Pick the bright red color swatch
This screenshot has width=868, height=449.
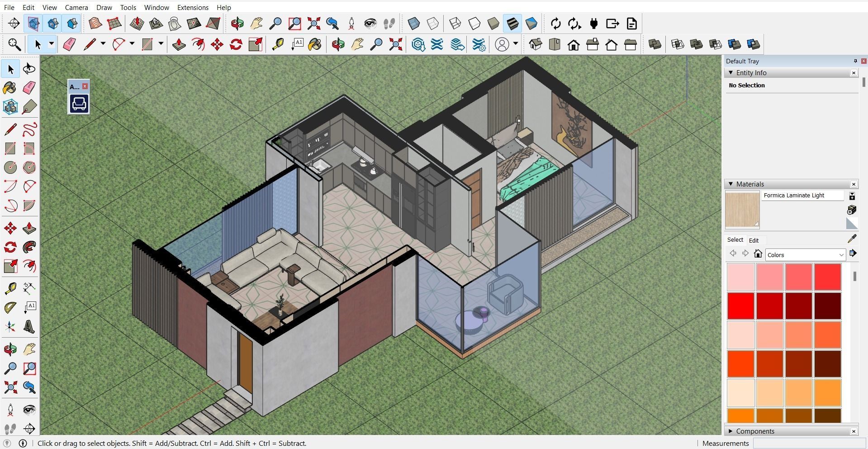(741, 306)
